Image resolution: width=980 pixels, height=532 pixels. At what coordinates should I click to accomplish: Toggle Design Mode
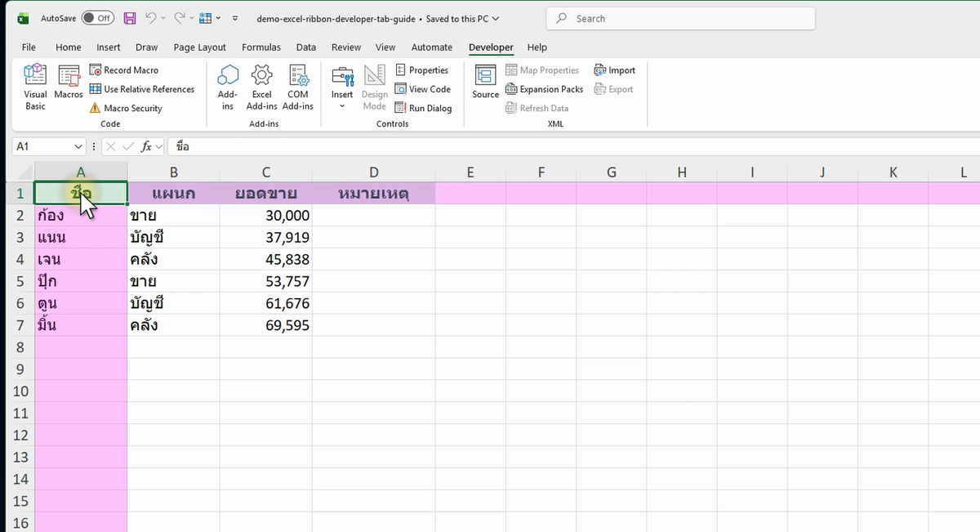[375, 87]
